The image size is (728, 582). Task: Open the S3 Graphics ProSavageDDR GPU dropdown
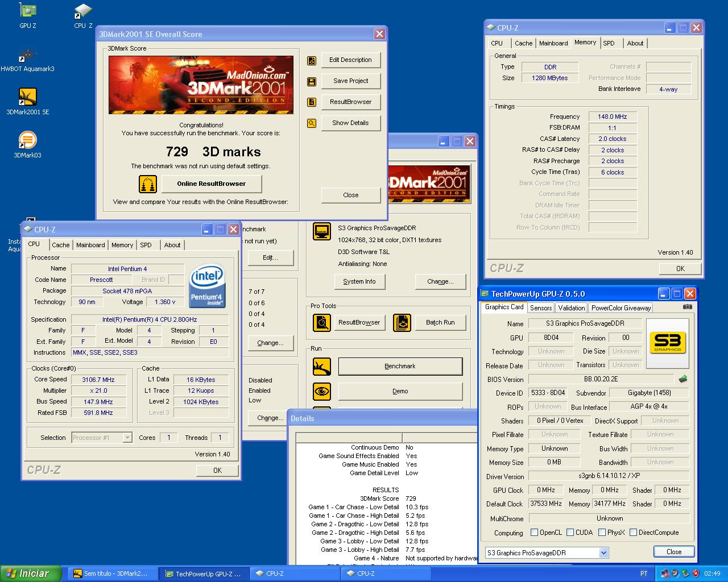(x=603, y=552)
